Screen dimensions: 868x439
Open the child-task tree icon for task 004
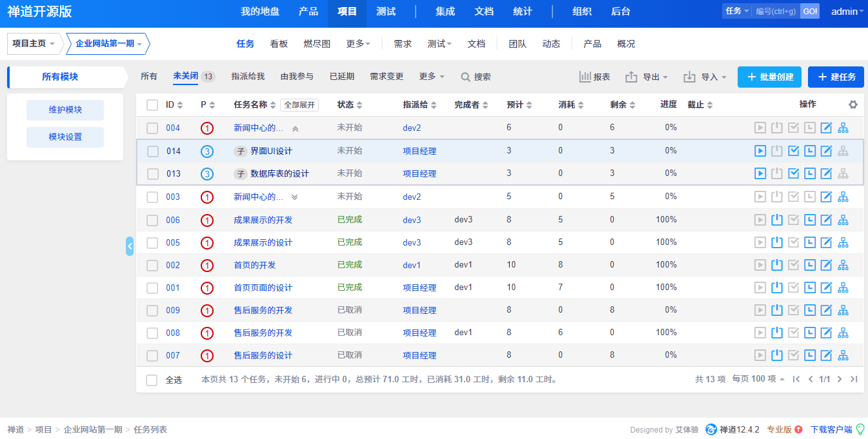click(843, 128)
